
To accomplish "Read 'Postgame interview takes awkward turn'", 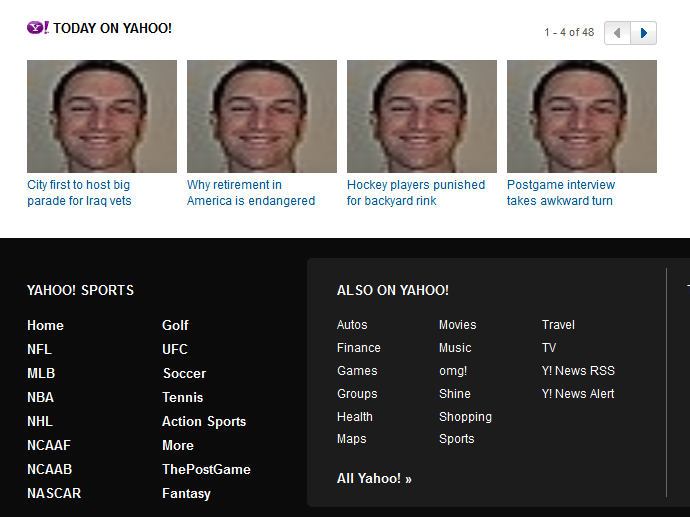I will [561, 193].
